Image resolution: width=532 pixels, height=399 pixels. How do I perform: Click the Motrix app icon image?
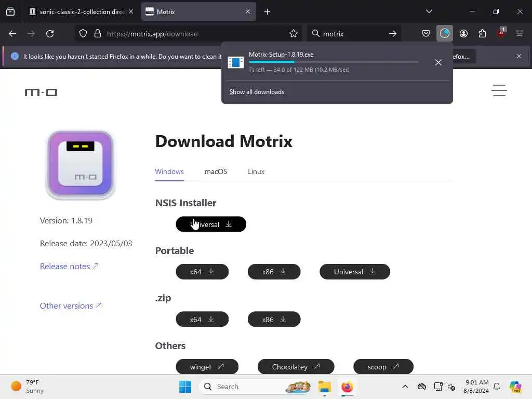coord(81,164)
